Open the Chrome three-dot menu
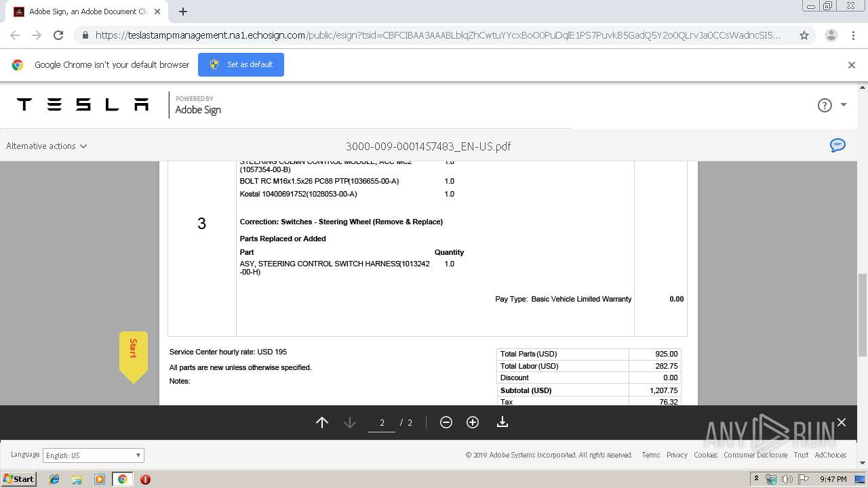This screenshot has width=868, height=488. click(x=853, y=35)
